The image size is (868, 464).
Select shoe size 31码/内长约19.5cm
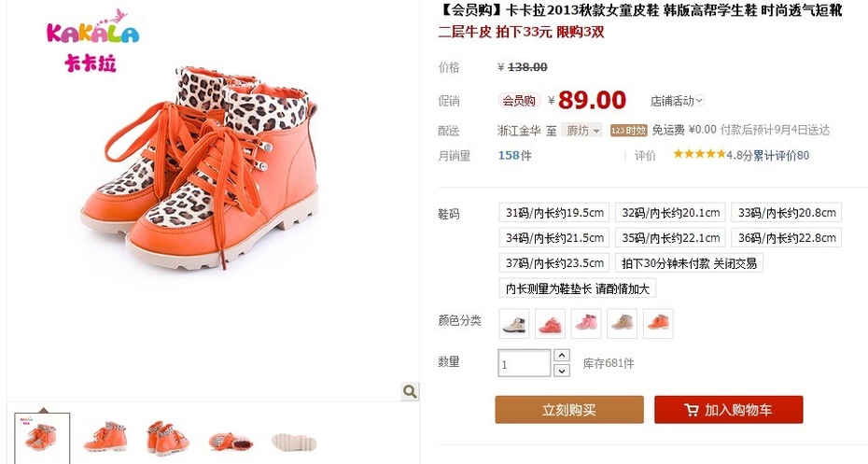[554, 213]
